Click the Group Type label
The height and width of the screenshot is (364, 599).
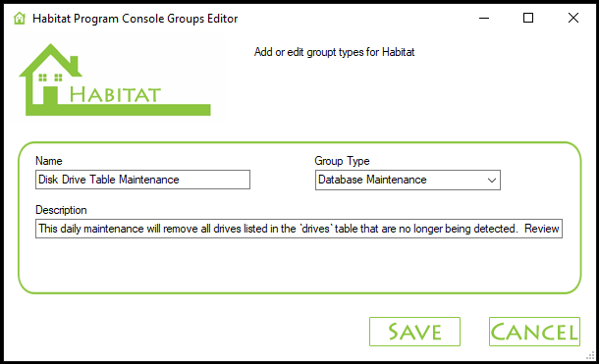click(x=342, y=161)
